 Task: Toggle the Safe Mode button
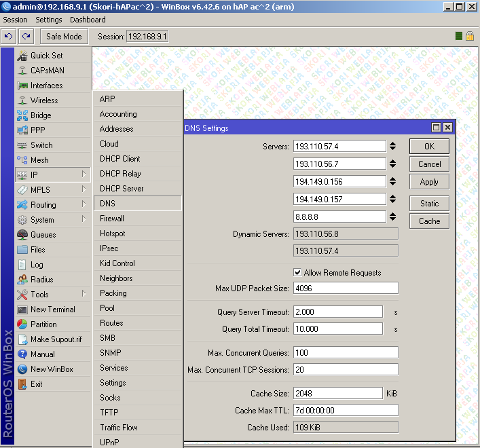[x=64, y=36]
